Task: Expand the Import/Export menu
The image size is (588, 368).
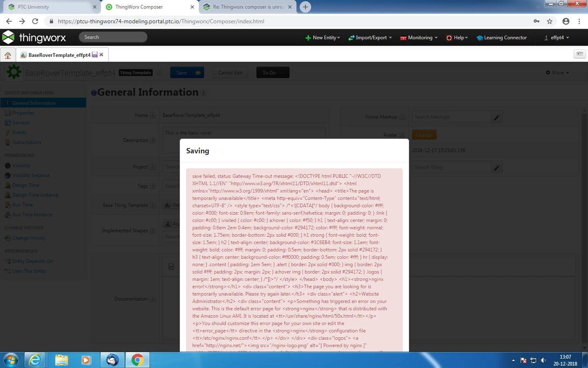Action: pyautogui.click(x=370, y=38)
